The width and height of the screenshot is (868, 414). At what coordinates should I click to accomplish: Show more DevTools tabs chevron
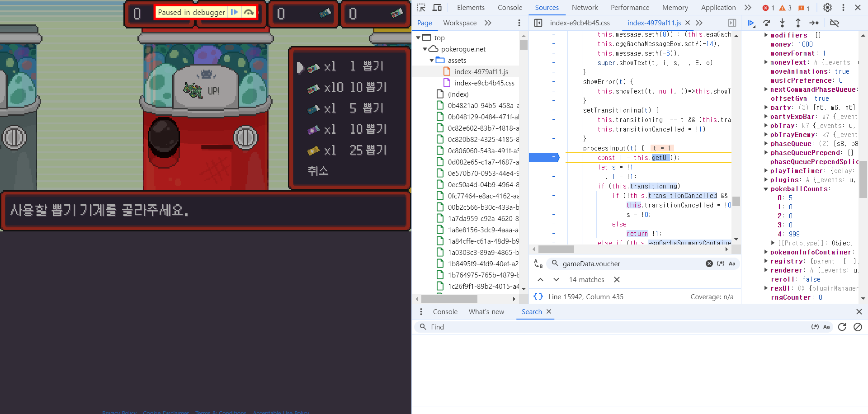pos(748,8)
